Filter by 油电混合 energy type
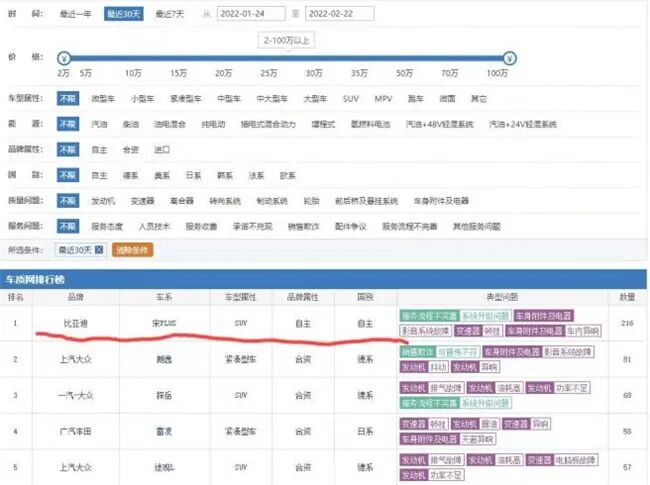Image resolution: width=650 pixels, height=485 pixels. pyautogui.click(x=170, y=124)
